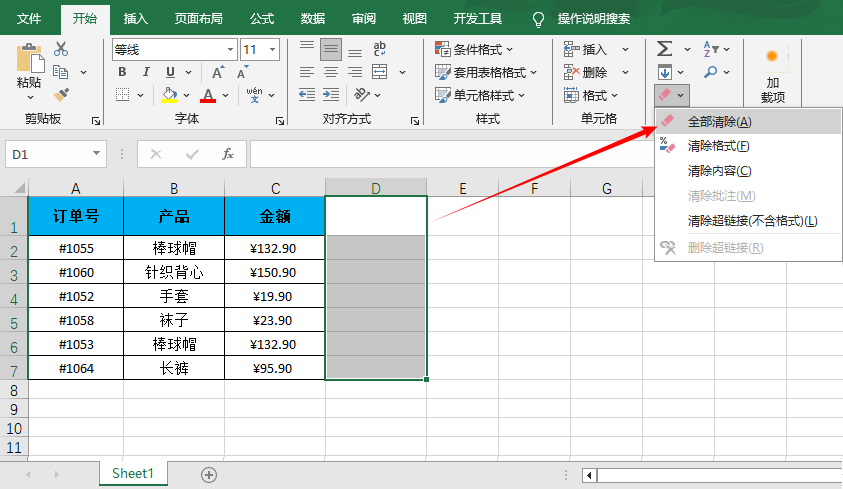Click the wén phonetic guide icon
This screenshot has height=489, width=843.
[x=254, y=95]
